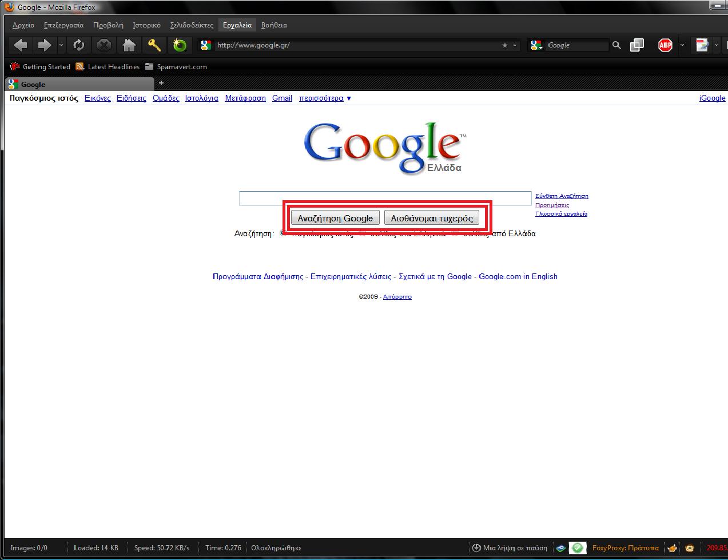Image resolution: width=728 pixels, height=560 pixels.
Task: Open the Google.com in English link
Action: (x=518, y=277)
